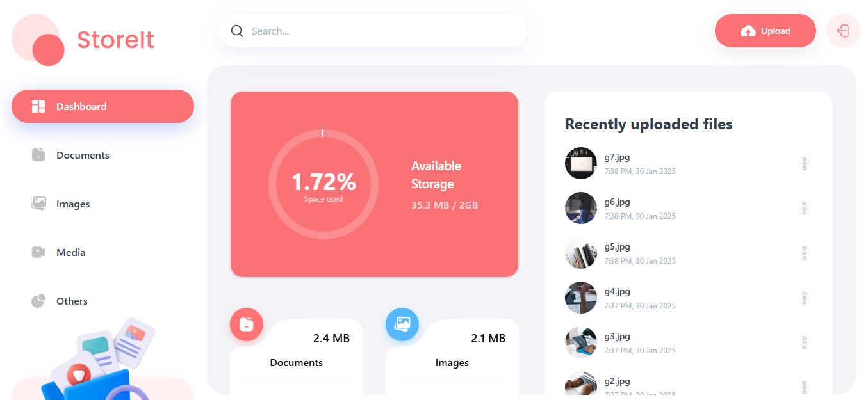
Task: Click the 2.4 MB documents size
Action: (331, 339)
